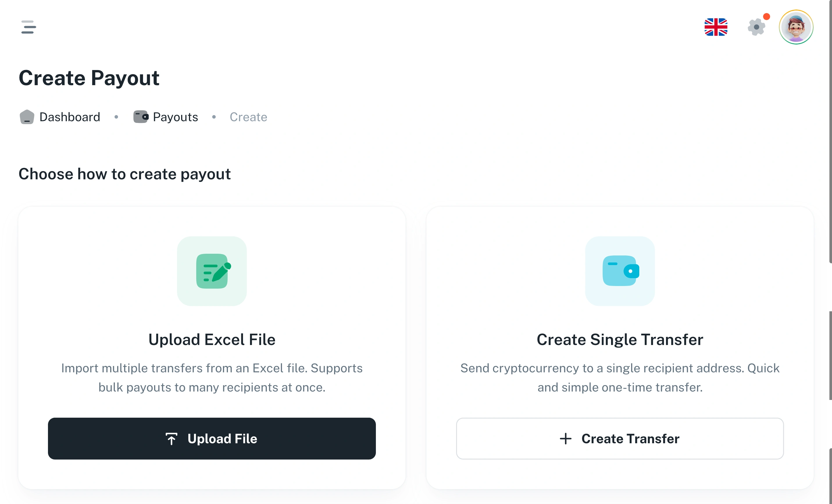This screenshot has width=832, height=504.
Task: Click the orange notification dot on settings
Action: click(x=767, y=17)
